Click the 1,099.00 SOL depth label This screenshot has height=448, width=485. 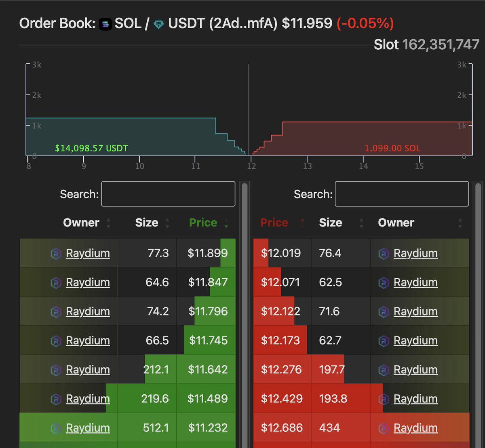392,148
